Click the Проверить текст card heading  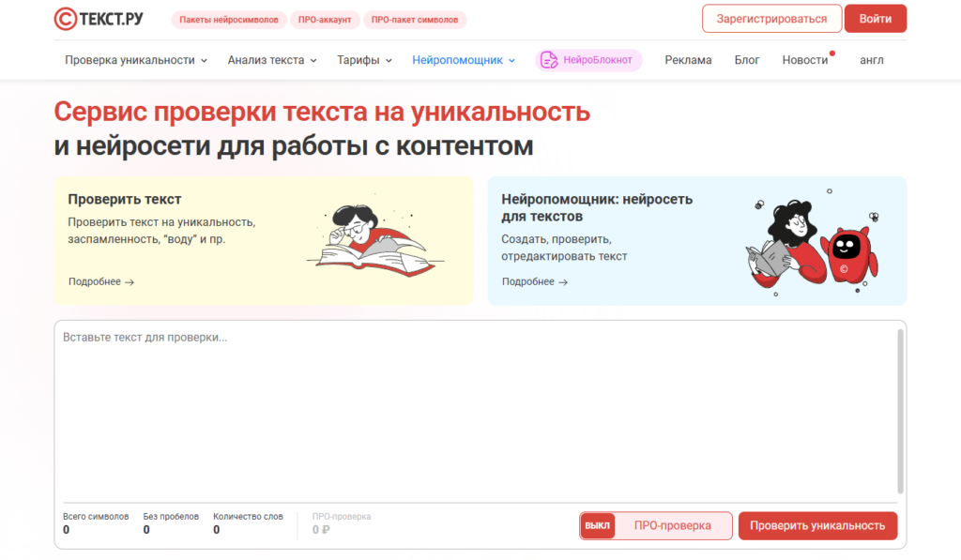click(x=125, y=199)
